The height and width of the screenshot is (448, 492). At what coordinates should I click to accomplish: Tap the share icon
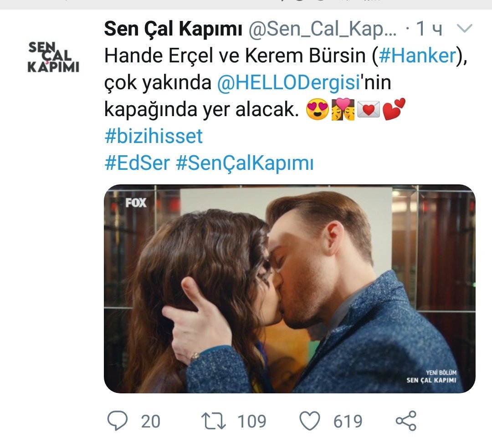click(x=406, y=421)
